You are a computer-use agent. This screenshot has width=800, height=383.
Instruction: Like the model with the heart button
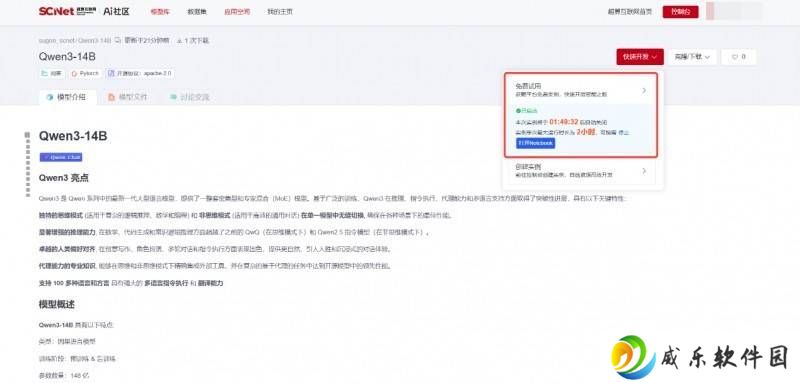[738, 57]
